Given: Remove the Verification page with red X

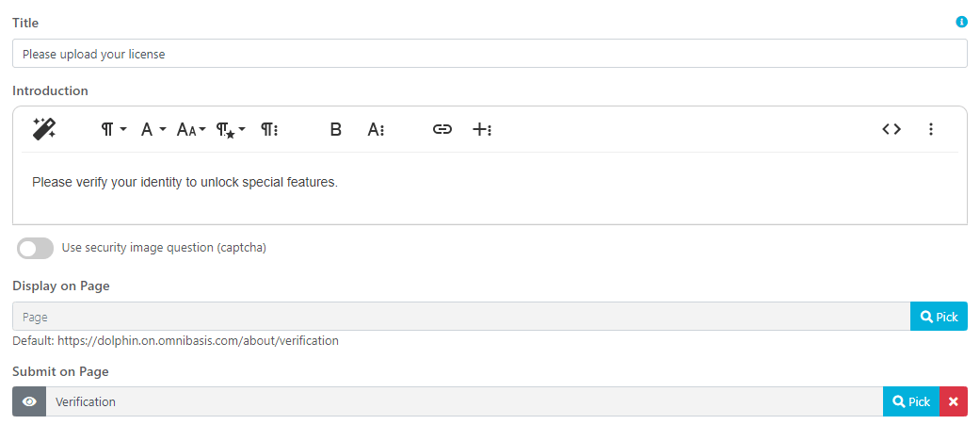Looking at the screenshot, I should [x=953, y=401].
